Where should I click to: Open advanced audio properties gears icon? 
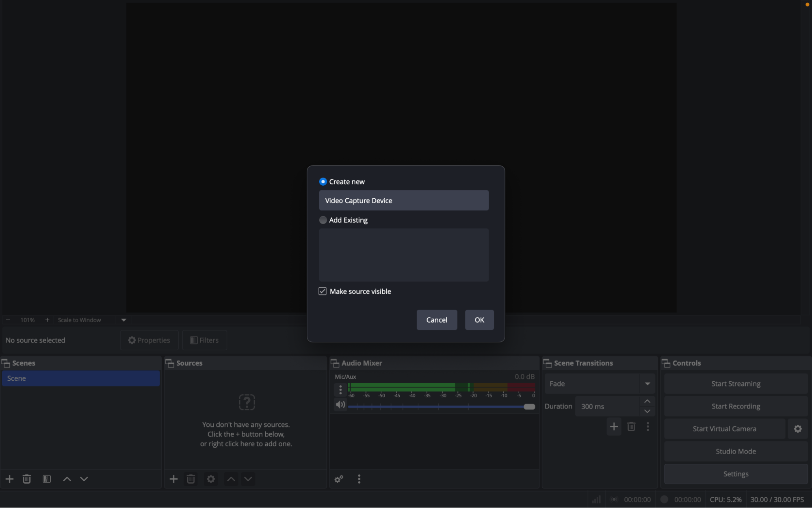339,479
